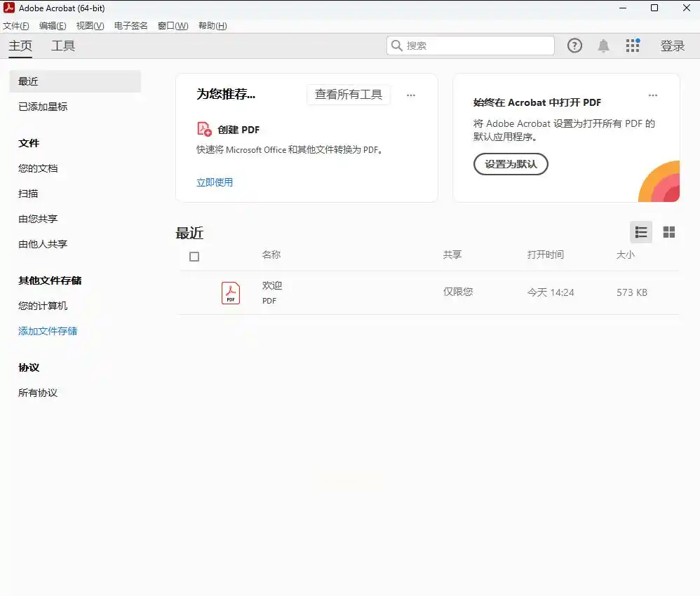Click the search magnifier icon
Viewport: 700px width, 596px height.
(x=396, y=46)
